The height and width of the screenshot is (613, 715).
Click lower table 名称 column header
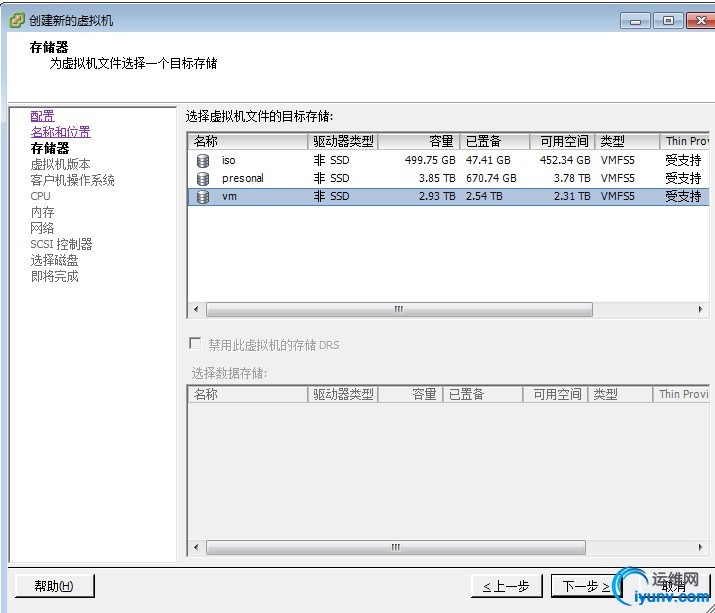[248, 394]
